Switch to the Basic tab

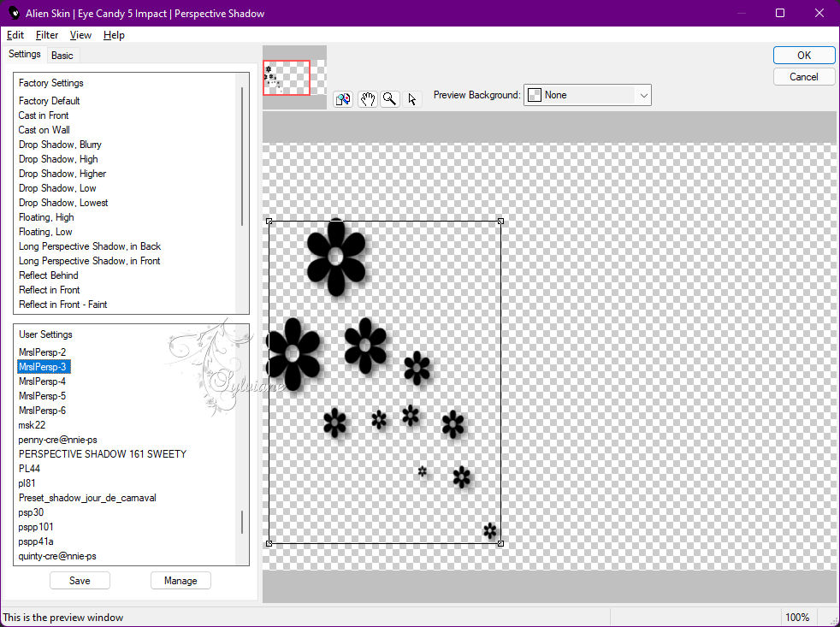tap(62, 56)
